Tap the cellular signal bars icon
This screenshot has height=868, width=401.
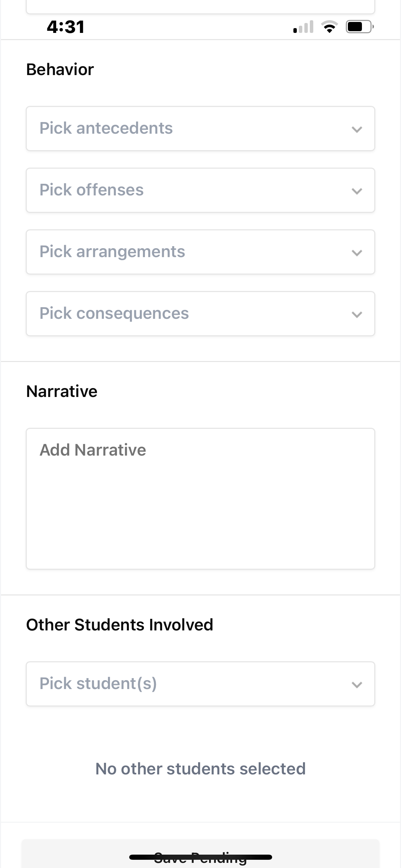(303, 27)
